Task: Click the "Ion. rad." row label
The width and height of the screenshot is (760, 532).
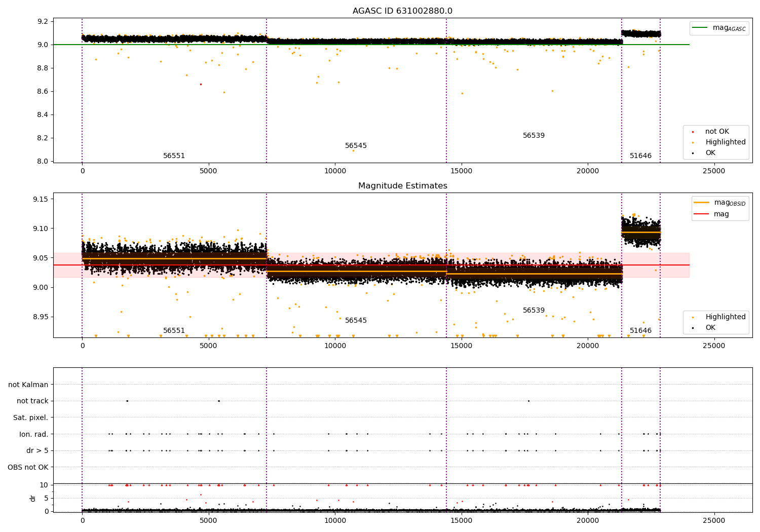Action: (34, 434)
